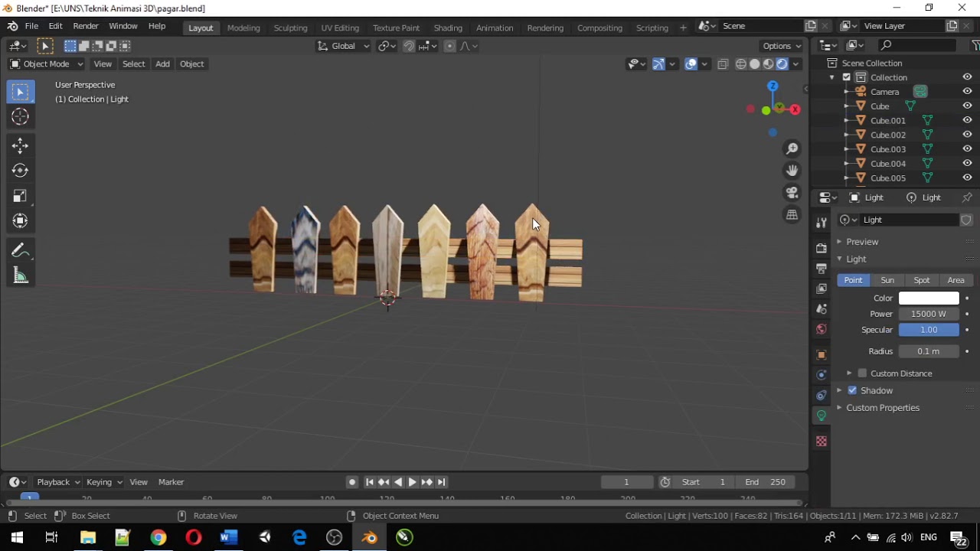Select the Cursor tool in toolbar
This screenshot has width=980, height=551.
click(21, 117)
